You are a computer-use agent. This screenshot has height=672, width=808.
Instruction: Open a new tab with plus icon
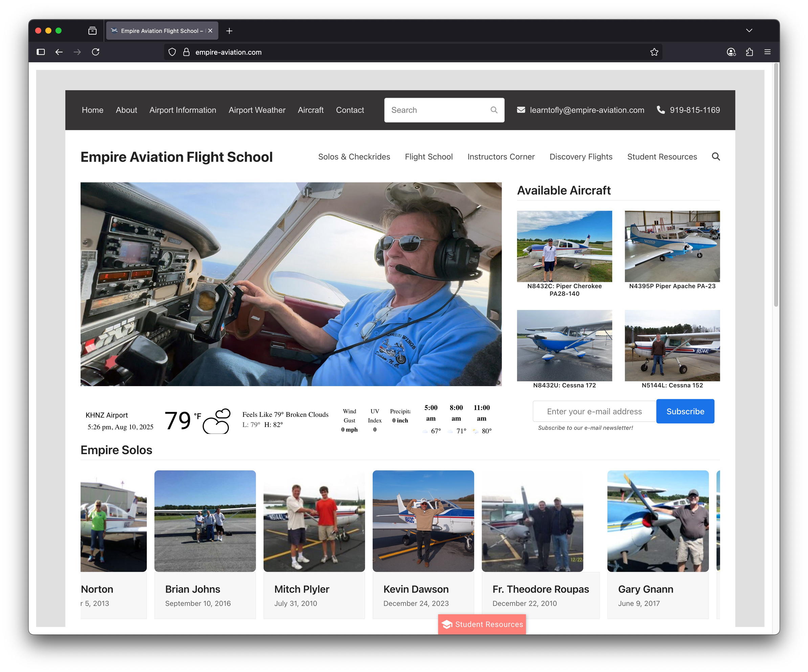click(229, 31)
